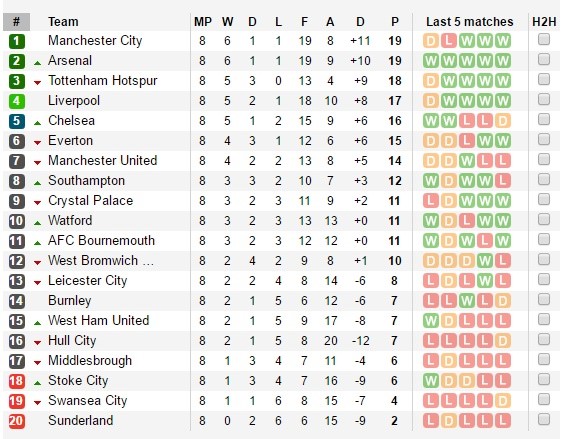This screenshot has width=562, height=439.
Task: Sort table by # rank column header
Action: point(16,22)
